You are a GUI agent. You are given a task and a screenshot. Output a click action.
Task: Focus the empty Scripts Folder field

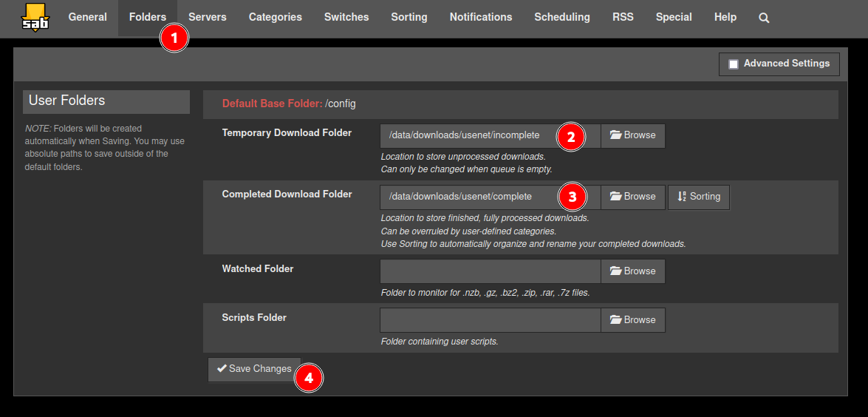(491, 320)
